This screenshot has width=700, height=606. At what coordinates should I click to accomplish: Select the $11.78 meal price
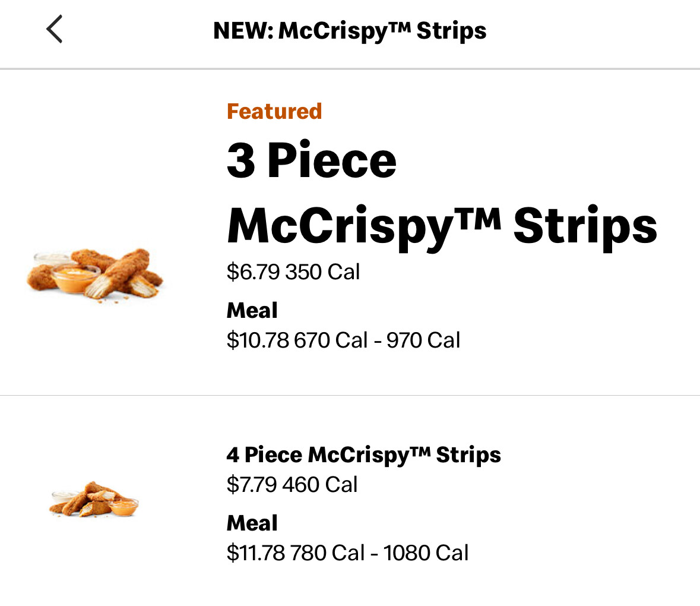coord(256,553)
